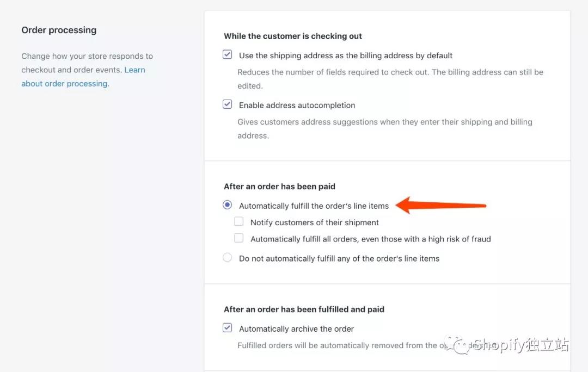
Task: Disable the address autocompletion checkbox
Action: click(x=228, y=104)
